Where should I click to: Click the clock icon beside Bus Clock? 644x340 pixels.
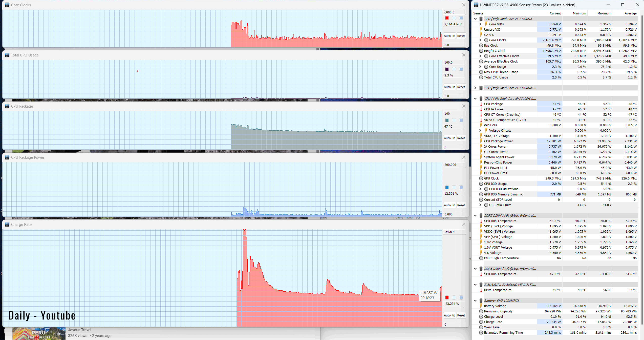[x=481, y=45]
